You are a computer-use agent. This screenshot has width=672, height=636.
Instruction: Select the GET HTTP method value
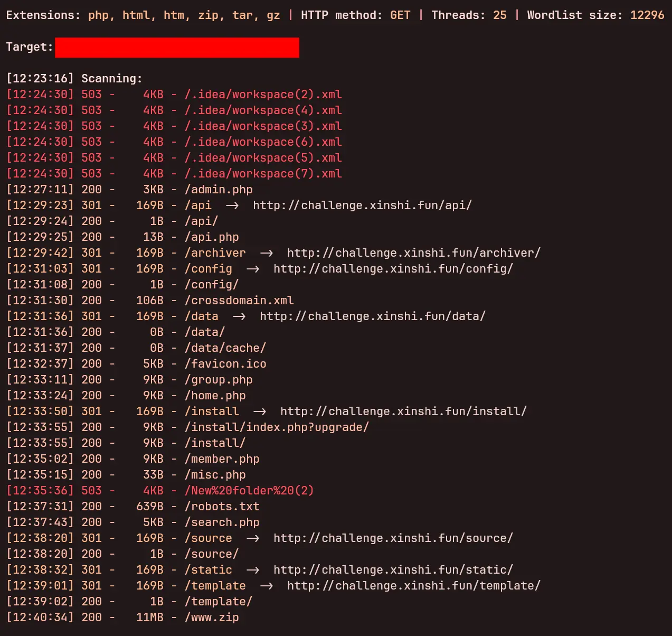tap(400, 15)
